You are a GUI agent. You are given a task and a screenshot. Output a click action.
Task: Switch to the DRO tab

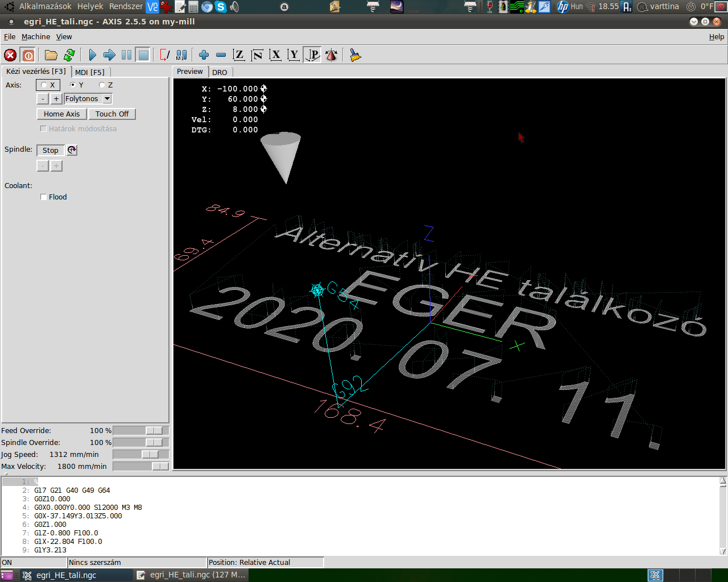coord(220,72)
